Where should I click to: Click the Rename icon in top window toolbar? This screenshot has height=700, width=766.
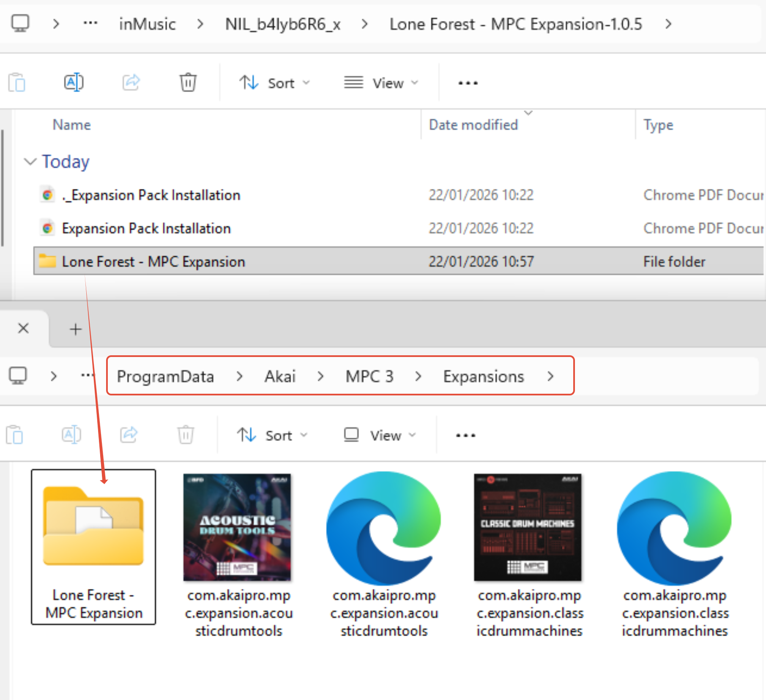click(74, 82)
